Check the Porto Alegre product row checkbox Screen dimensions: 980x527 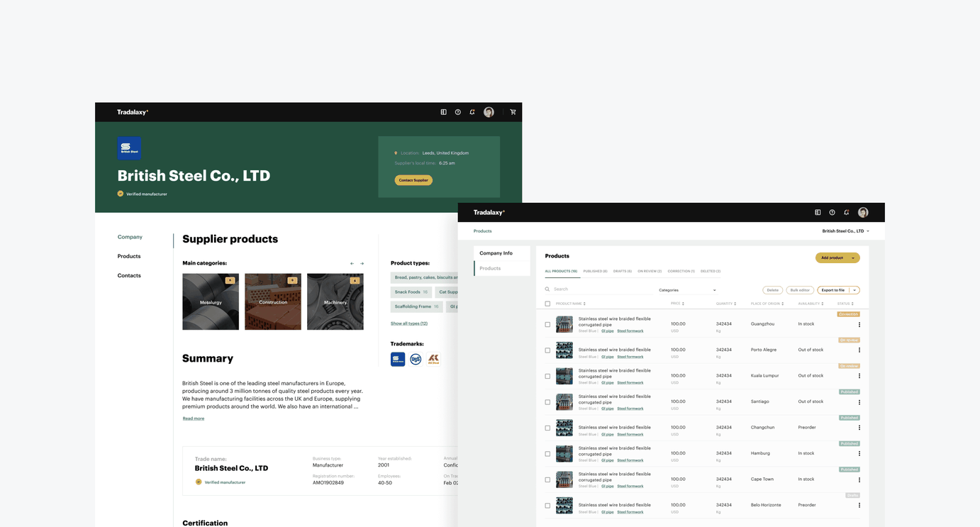[547, 350]
